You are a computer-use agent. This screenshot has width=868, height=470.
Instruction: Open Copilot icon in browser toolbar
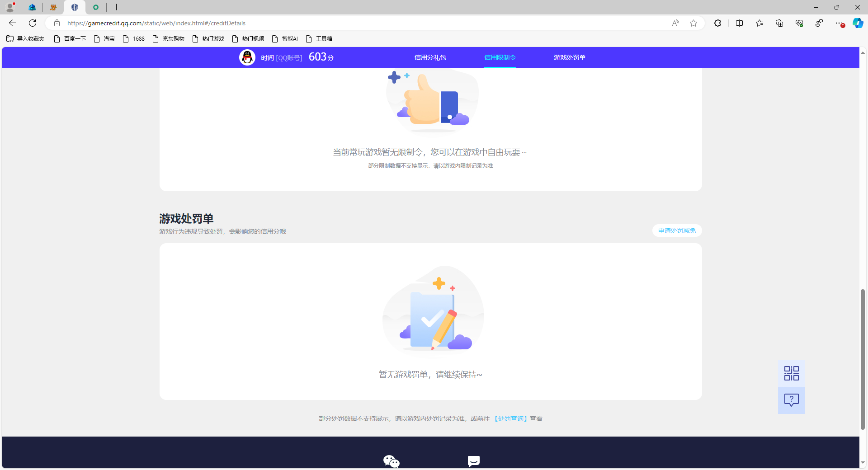(858, 23)
